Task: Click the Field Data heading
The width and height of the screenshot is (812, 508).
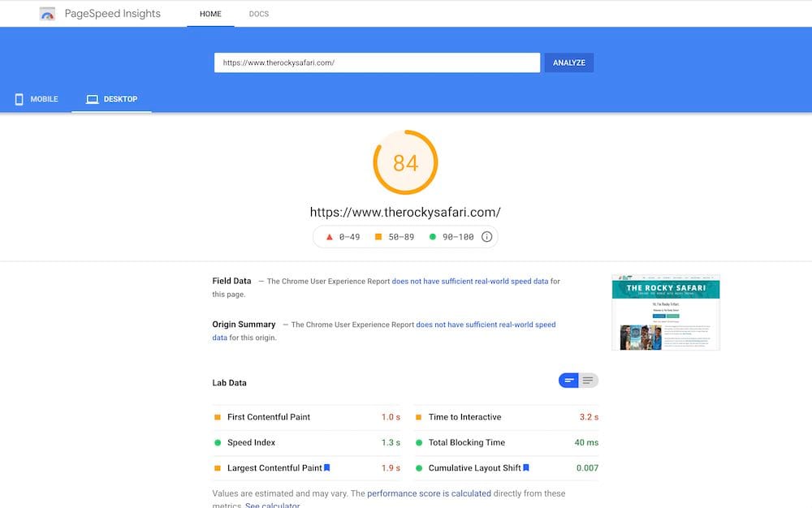Action: [231, 281]
